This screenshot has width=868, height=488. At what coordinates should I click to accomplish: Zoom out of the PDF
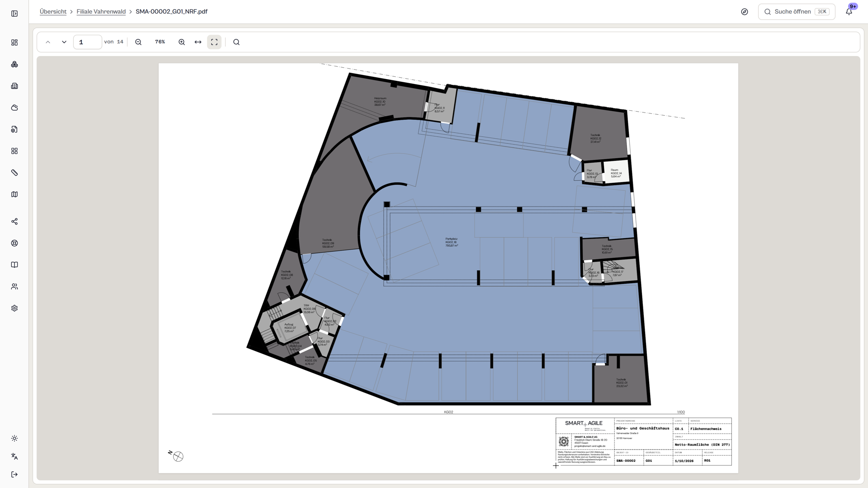[x=138, y=42]
